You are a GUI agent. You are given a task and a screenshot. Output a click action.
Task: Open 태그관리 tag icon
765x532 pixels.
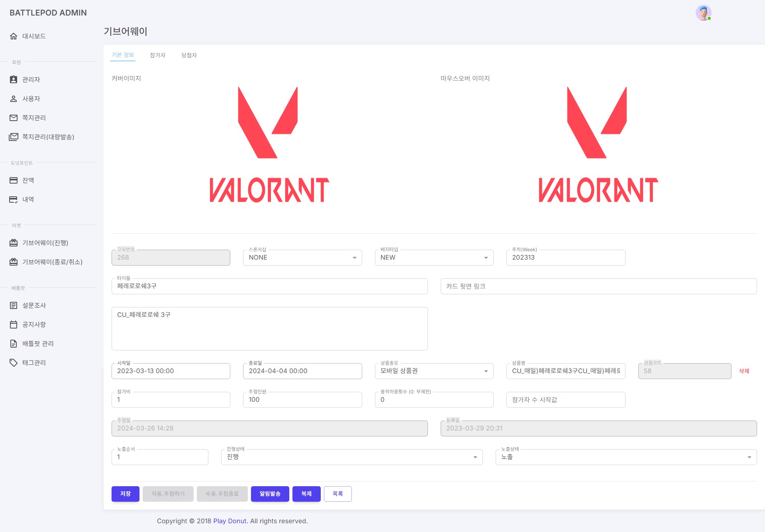[14, 363]
